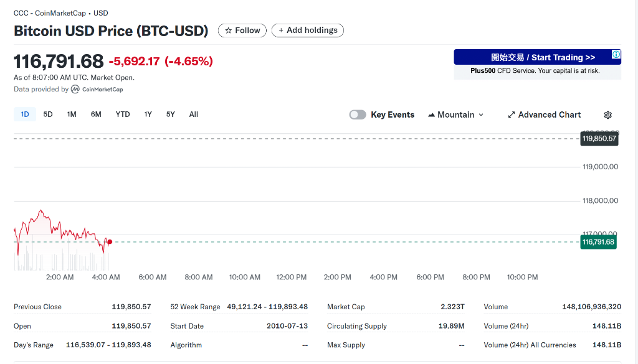Show the 5Y chart range

pos(171,114)
